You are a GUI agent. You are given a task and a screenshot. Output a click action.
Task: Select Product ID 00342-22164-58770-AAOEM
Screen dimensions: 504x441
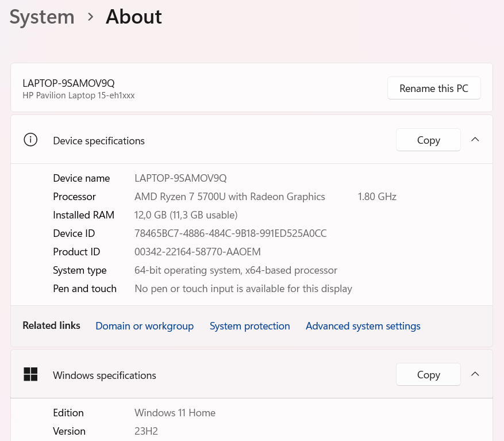click(197, 251)
